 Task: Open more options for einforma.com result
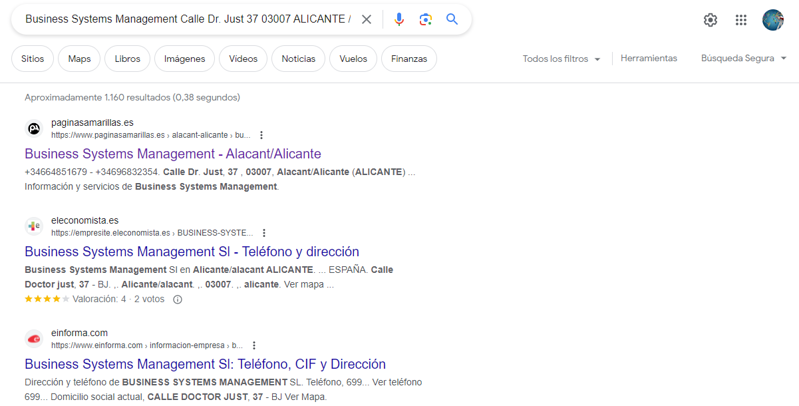254,346
